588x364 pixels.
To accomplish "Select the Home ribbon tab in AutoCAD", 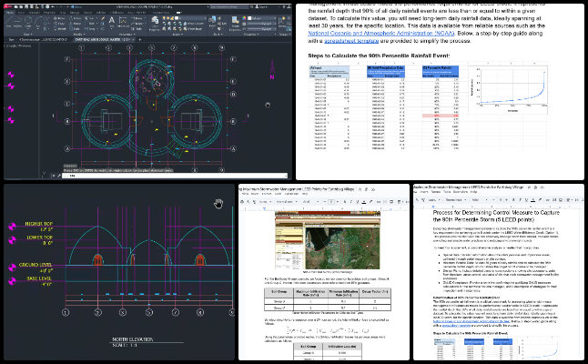I will [10, 13].
